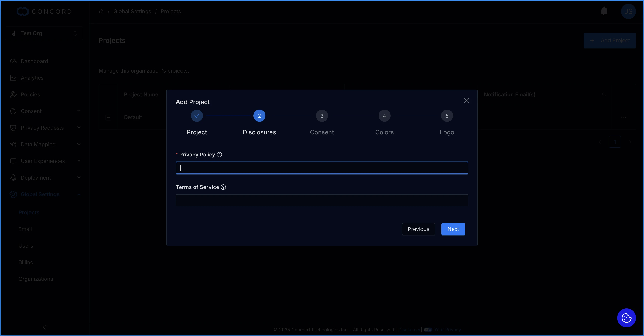This screenshot has width=644, height=336.
Task: Close the Add Project dialog
Action: [x=467, y=101]
